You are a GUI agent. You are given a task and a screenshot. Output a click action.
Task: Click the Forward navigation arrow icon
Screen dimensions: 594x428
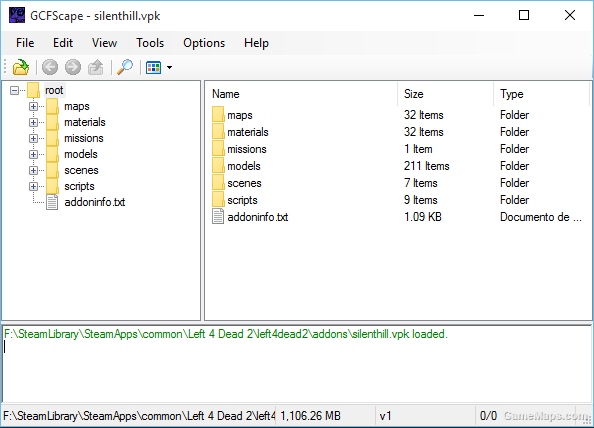pyautogui.click(x=73, y=67)
